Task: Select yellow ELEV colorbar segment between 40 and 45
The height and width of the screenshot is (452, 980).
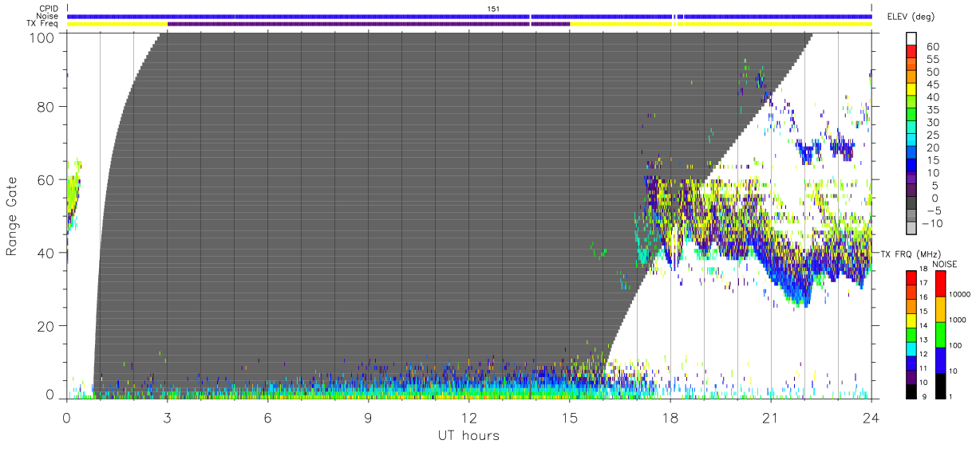Action: coord(911,91)
